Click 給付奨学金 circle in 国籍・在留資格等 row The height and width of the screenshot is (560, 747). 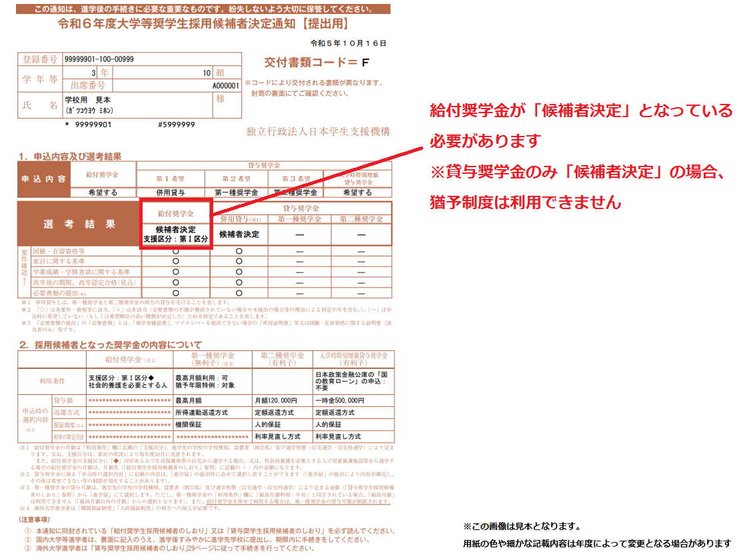[x=176, y=252]
